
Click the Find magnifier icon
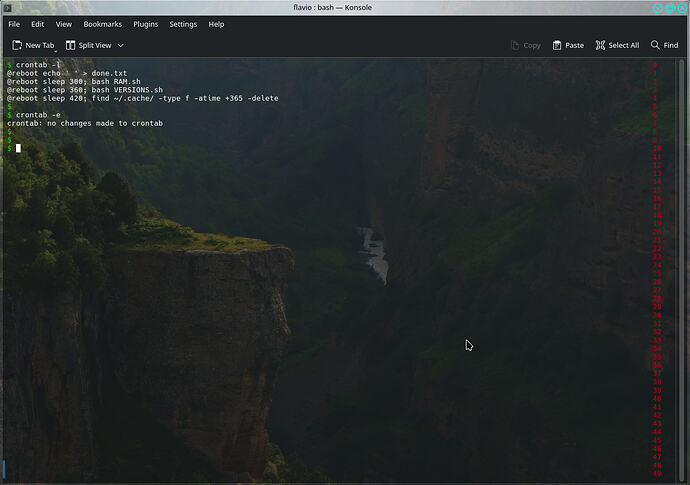pos(655,45)
